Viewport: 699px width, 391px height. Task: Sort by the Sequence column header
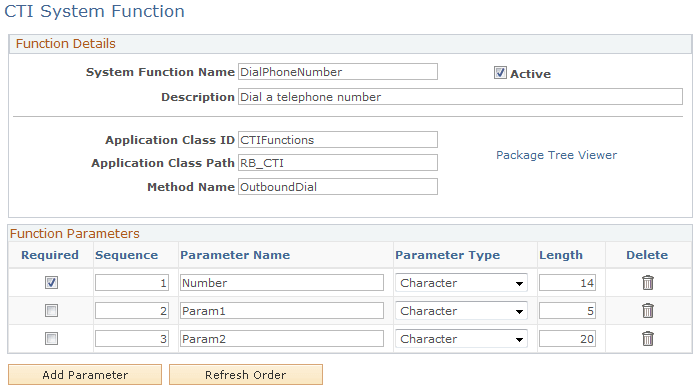(126, 255)
